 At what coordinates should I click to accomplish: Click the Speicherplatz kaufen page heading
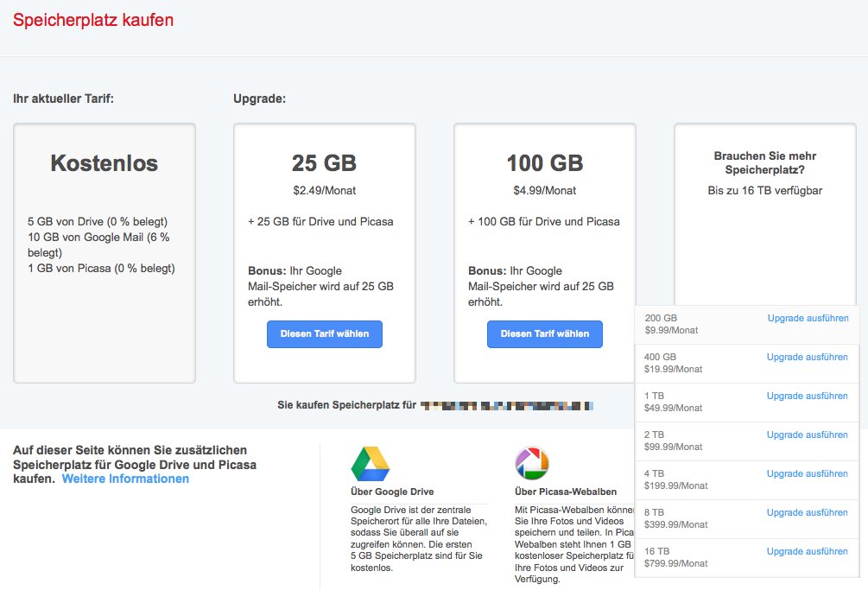93,20
